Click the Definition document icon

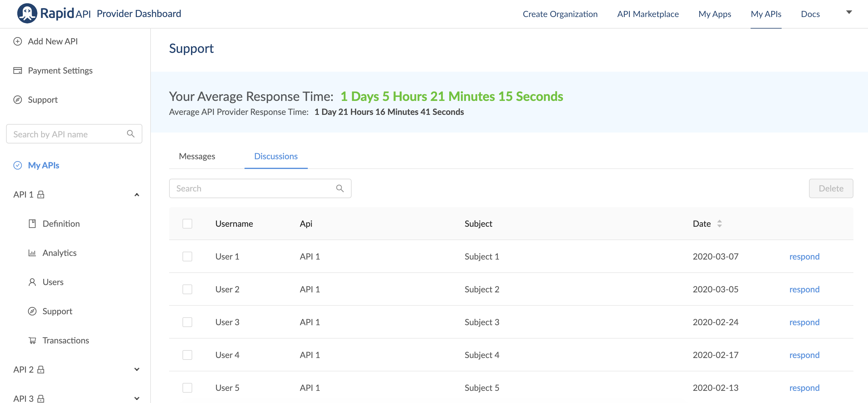click(32, 224)
